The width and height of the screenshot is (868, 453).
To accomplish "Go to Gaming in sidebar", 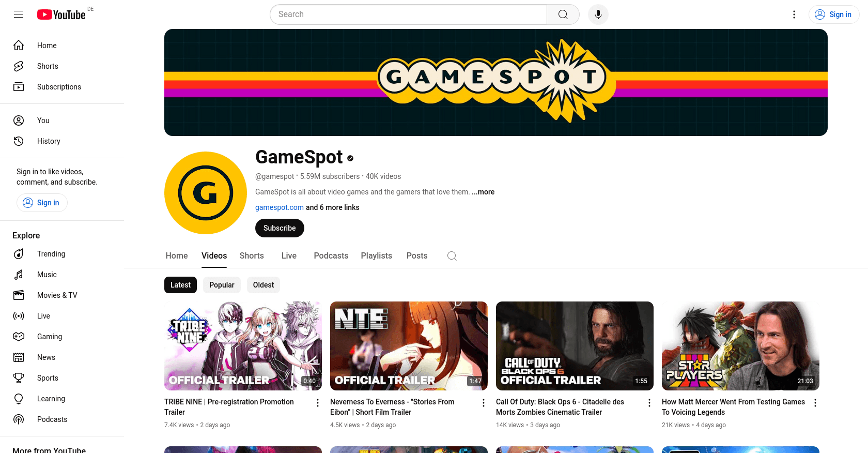I will [x=50, y=337].
